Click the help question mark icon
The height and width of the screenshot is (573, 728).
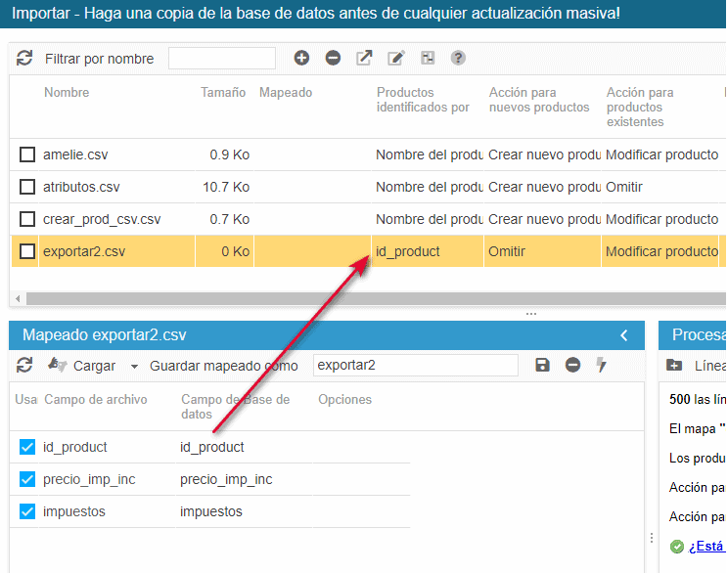pos(458,59)
